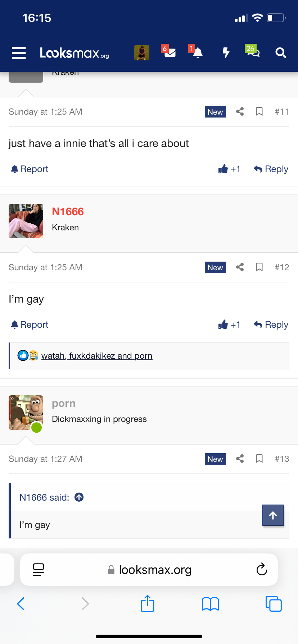Open the chat bubbles icon with badge 26

click(x=253, y=52)
